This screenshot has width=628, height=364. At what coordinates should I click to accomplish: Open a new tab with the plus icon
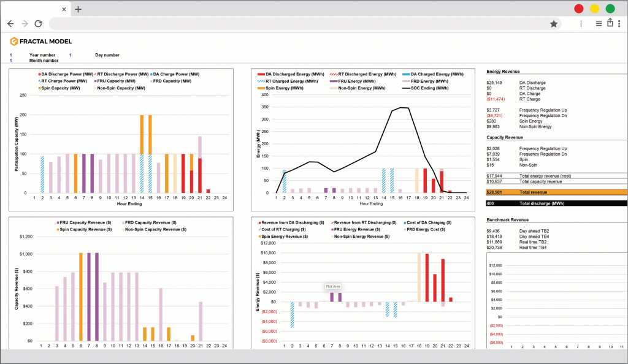(78, 9)
